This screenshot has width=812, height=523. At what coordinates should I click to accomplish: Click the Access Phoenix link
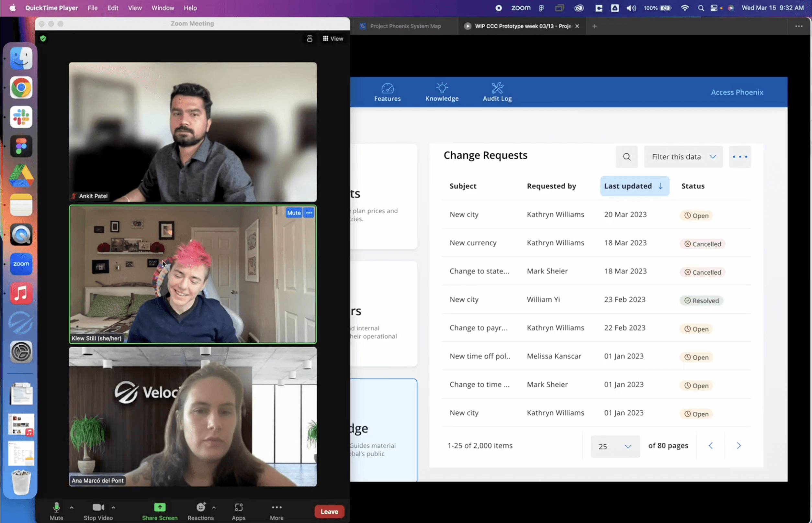pyautogui.click(x=737, y=92)
